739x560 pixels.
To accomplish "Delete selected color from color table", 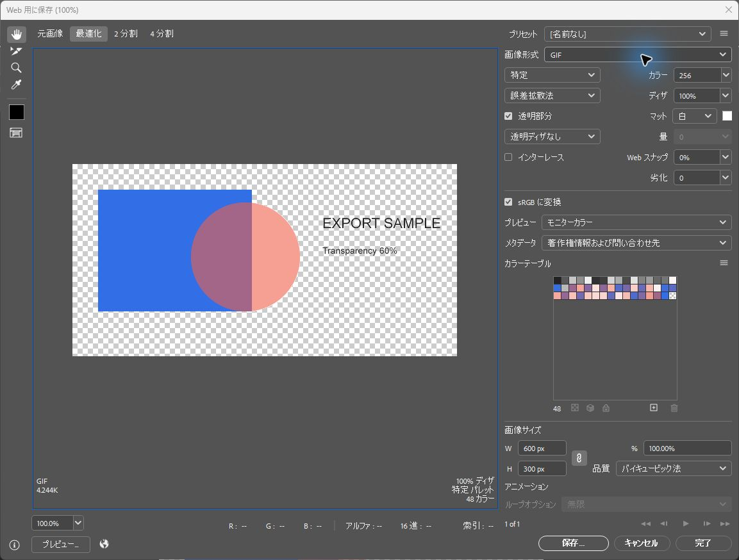I will click(x=674, y=408).
